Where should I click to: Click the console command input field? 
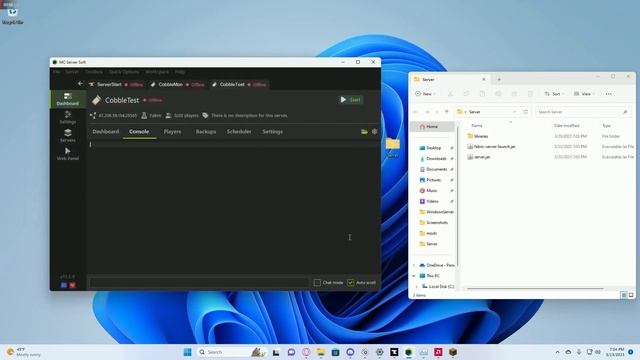point(199,282)
